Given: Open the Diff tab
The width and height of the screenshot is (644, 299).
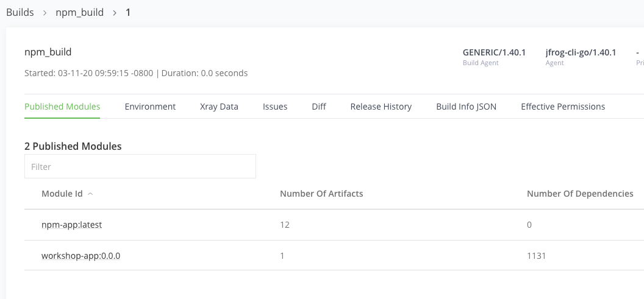Looking at the screenshot, I should (319, 107).
